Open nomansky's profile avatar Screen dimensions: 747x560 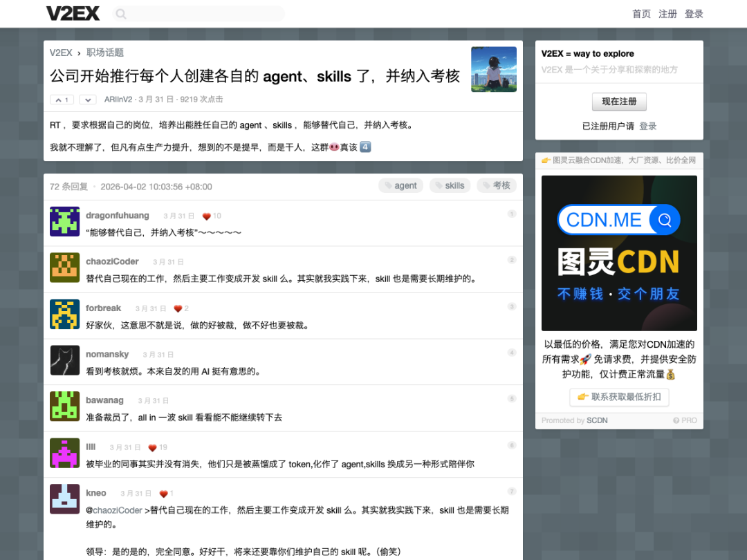click(64, 360)
